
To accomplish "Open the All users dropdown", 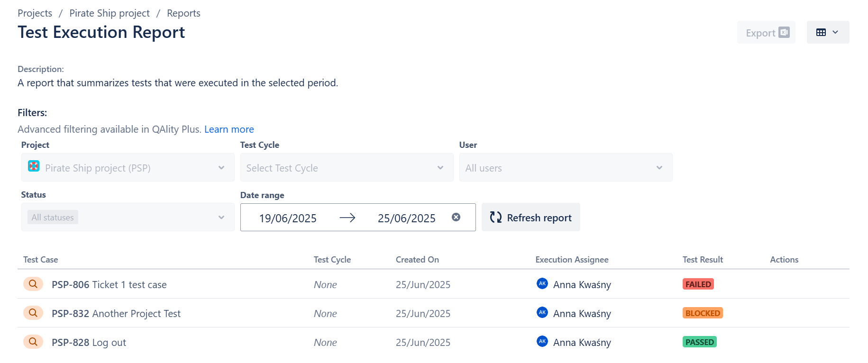I will coord(566,167).
